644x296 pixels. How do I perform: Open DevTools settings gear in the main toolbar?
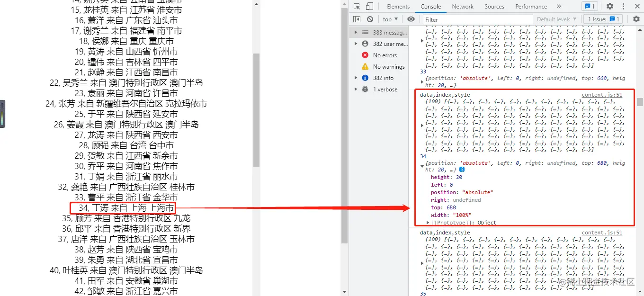(x=610, y=7)
